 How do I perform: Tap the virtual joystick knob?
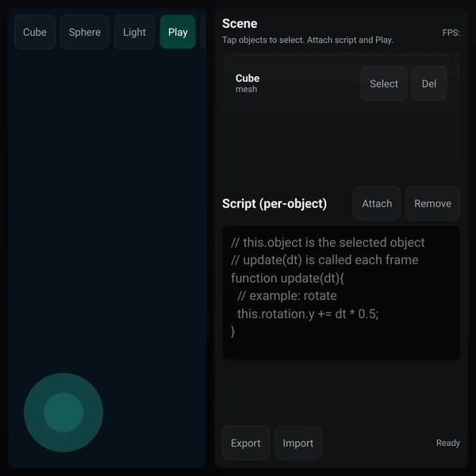(x=63, y=413)
